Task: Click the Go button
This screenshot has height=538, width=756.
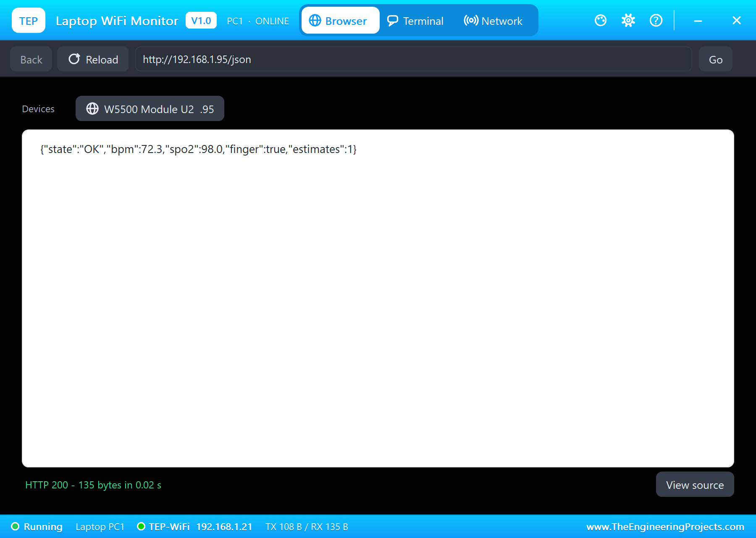Action: (x=716, y=59)
